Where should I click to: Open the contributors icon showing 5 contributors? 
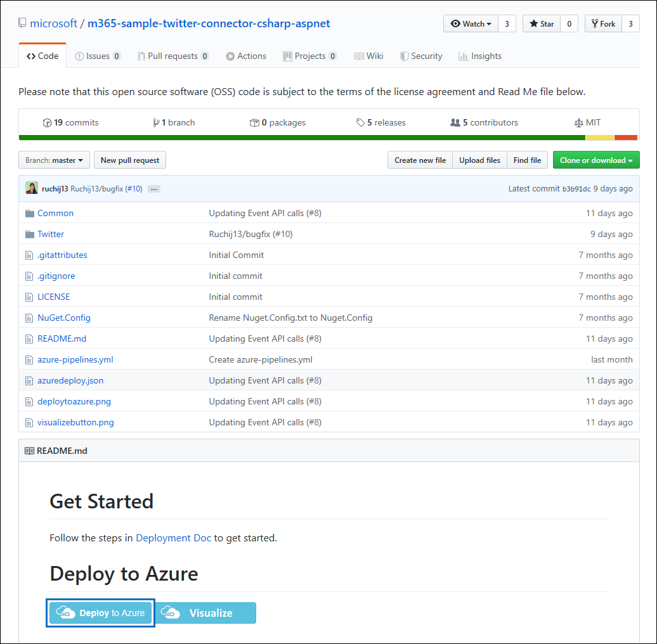click(x=456, y=122)
